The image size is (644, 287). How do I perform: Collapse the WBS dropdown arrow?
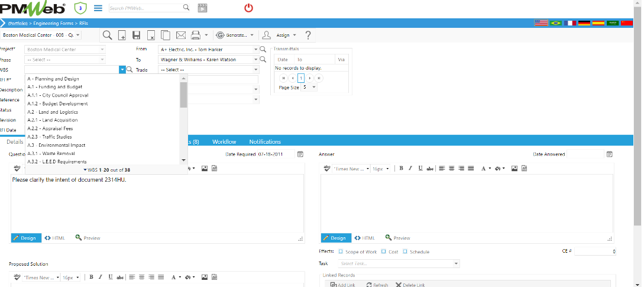point(122,70)
